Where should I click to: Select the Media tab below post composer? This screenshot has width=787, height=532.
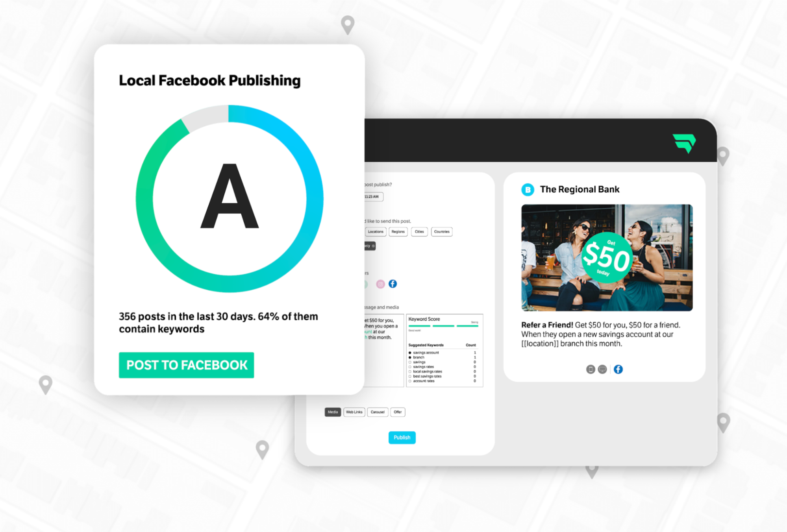click(x=332, y=412)
